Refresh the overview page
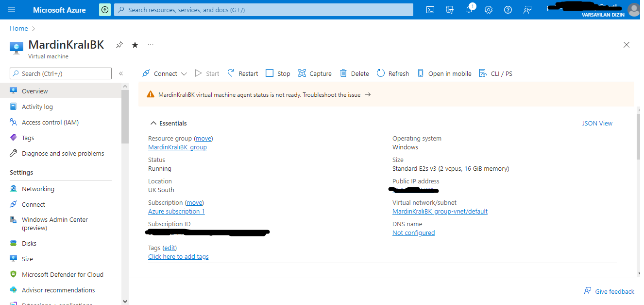Image resolution: width=644 pixels, height=305 pixels. (393, 73)
